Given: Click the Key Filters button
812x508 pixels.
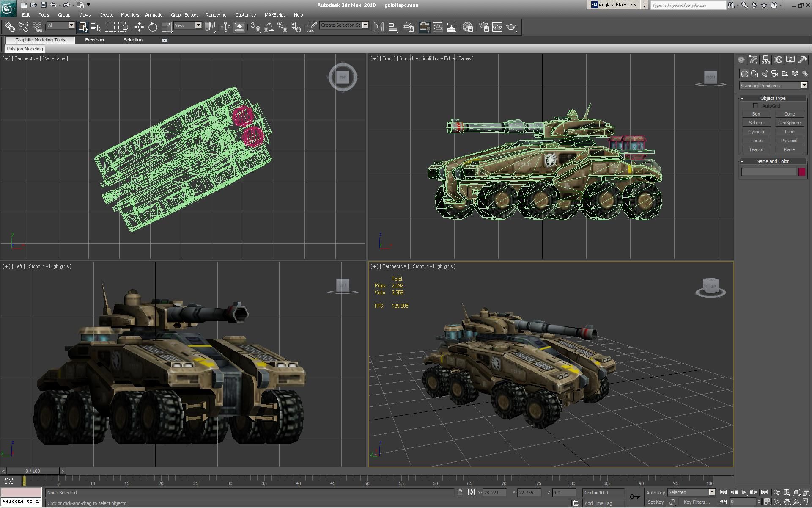Looking at the screenshot, I should (697, 502).
